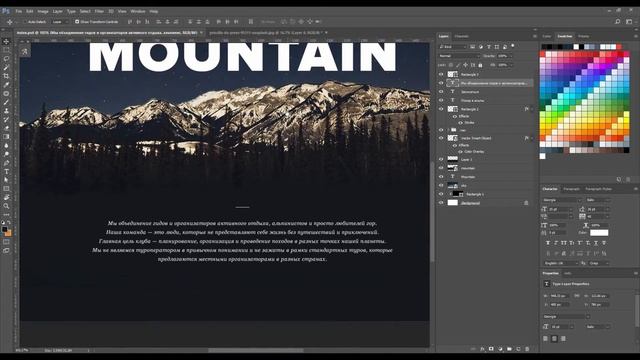Switch to the Paragraph tab

571,189
